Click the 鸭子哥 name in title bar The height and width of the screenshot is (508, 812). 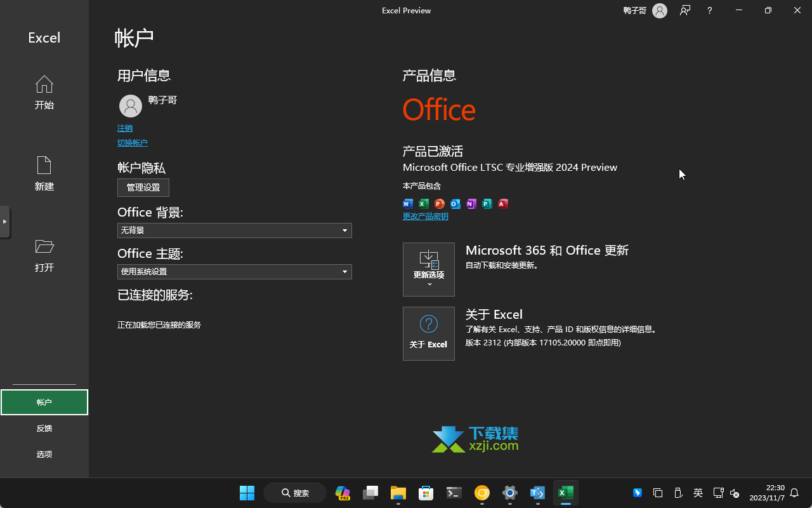coord(634,11)
